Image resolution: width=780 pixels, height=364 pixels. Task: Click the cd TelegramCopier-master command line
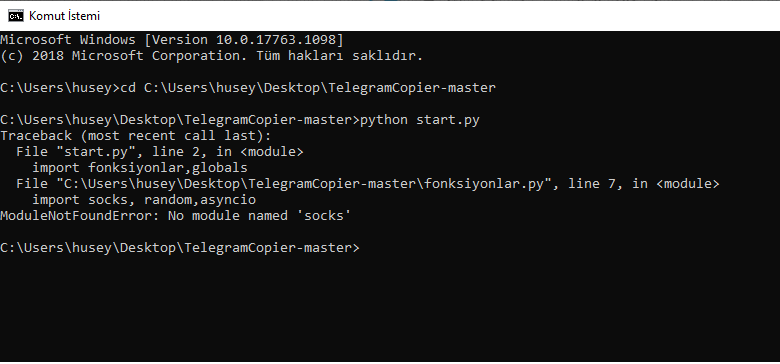tap(248, 88)
